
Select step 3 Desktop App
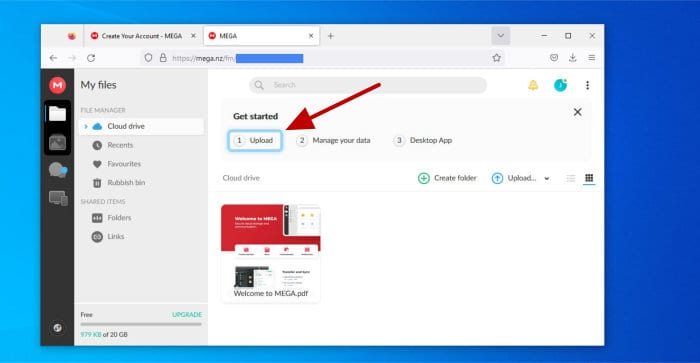423,141
